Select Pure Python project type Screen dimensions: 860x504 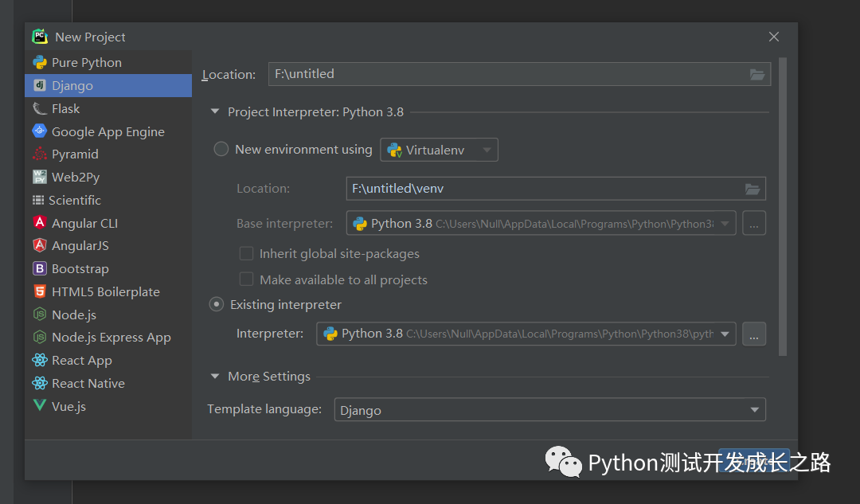point(87,63)
